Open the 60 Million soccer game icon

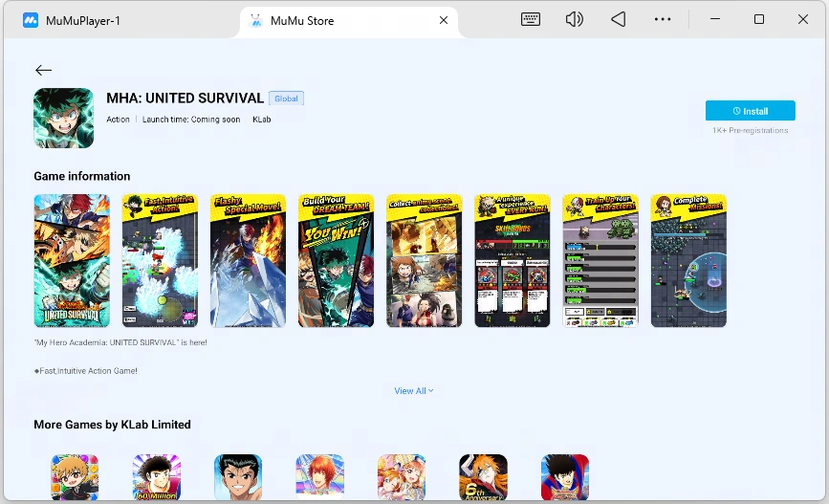click(157, 477)
